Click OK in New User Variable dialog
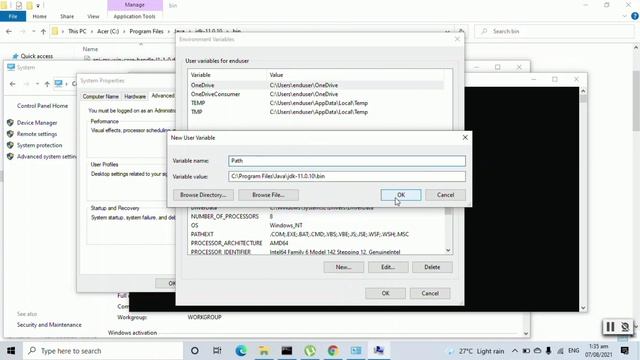The height and width of the screenshot is (360, 640). point(401,195)
